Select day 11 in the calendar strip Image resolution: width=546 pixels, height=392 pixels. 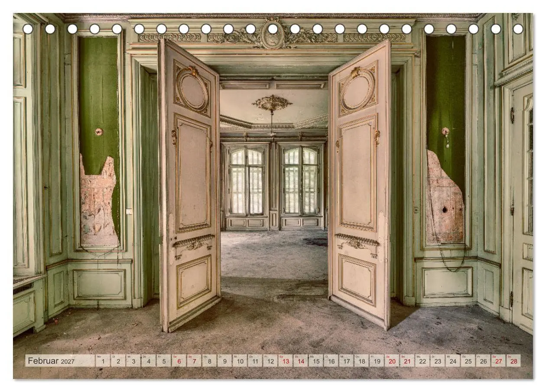tap(254, 361)
